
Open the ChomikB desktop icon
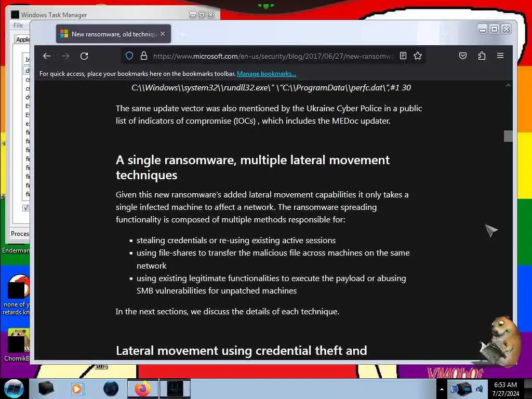pyautogui.click(x=18, y=344)
